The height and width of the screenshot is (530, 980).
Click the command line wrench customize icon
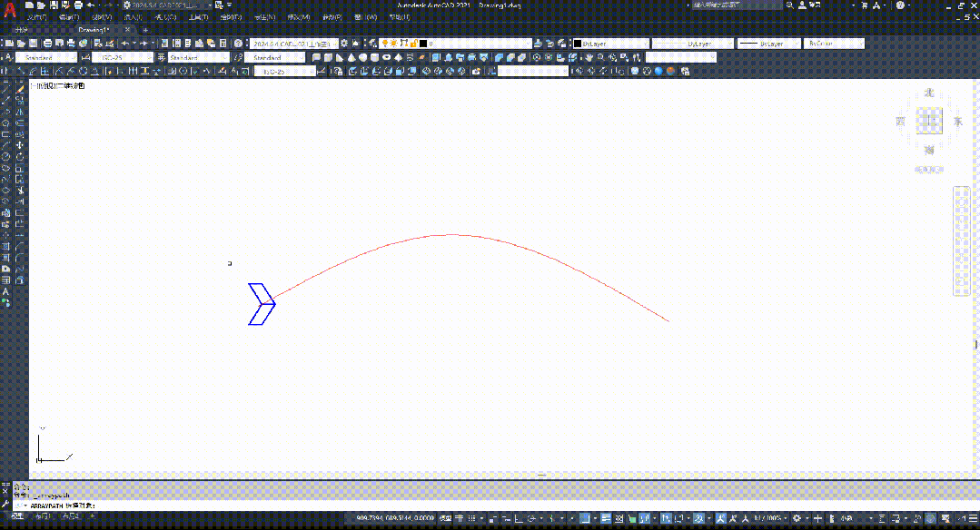point(5,504)
